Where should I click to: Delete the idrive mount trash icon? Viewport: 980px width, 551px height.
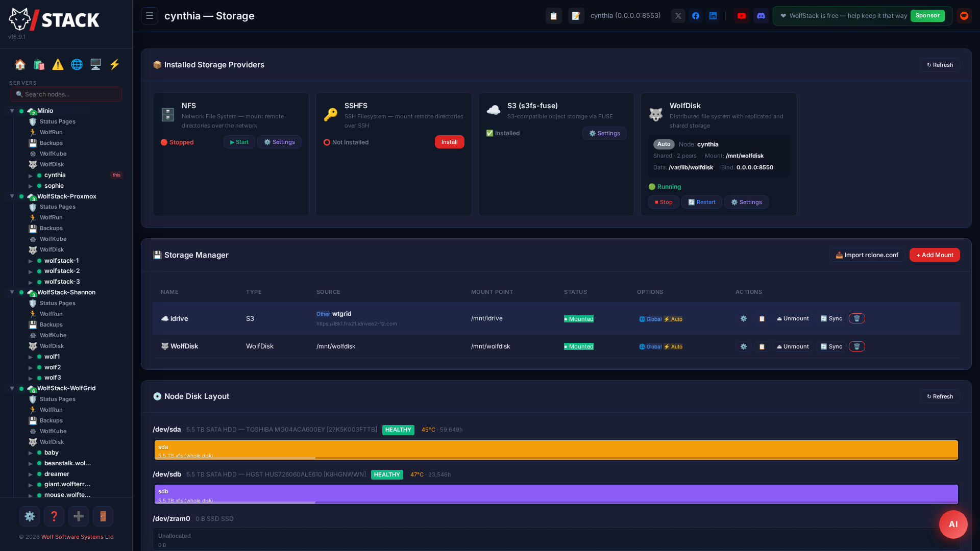pyautogui.click(x=857, y=318)
